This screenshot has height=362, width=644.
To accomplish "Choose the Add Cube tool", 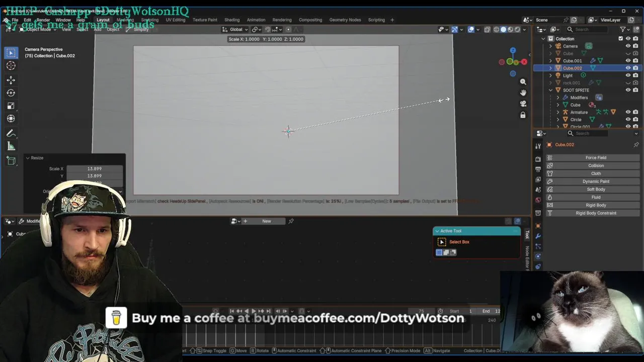I will pyautogui.click(x=11, y=161).
